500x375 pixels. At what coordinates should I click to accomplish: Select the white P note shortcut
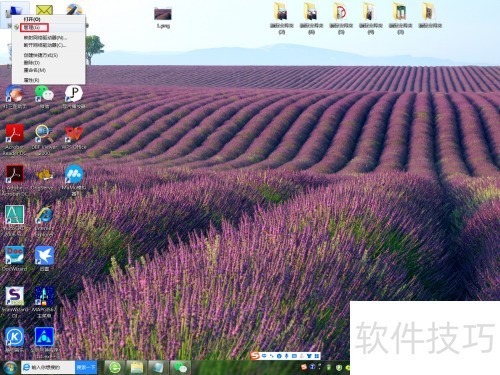click(x=74, y=97)
